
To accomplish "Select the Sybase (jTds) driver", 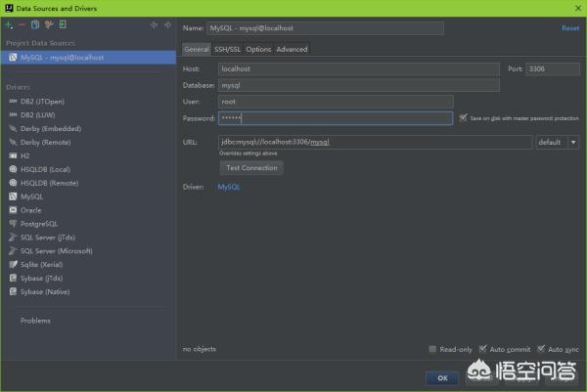I will [41, 278].
